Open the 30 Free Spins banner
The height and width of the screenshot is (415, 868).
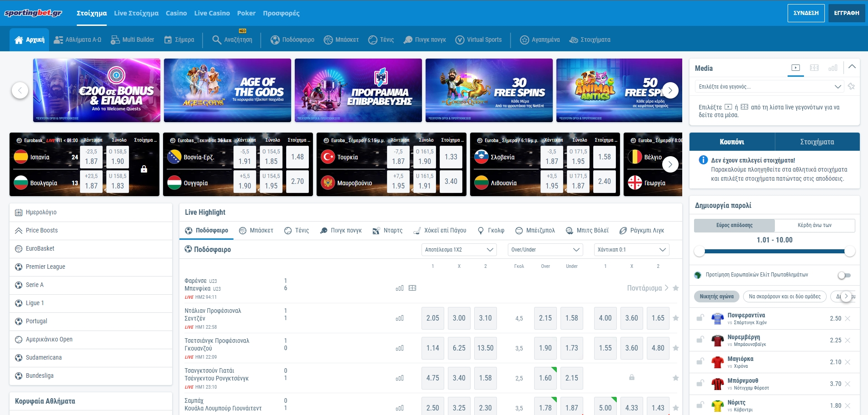[489, 90]
